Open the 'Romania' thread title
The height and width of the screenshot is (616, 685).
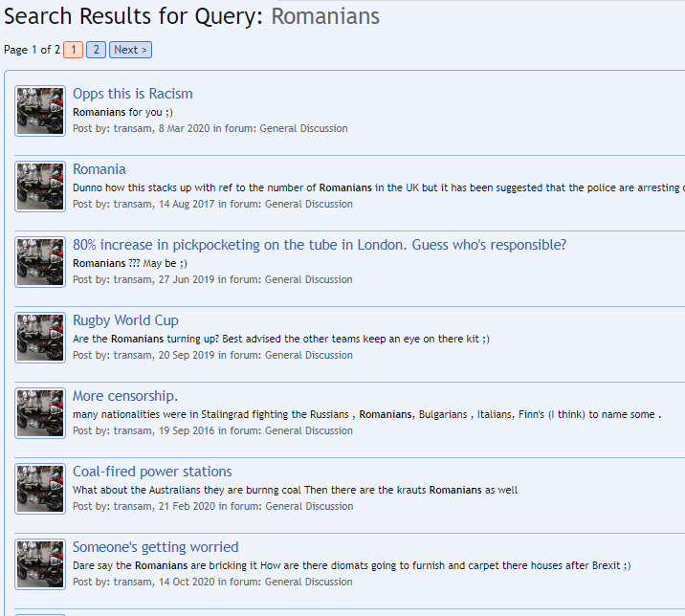click(99, 169)
